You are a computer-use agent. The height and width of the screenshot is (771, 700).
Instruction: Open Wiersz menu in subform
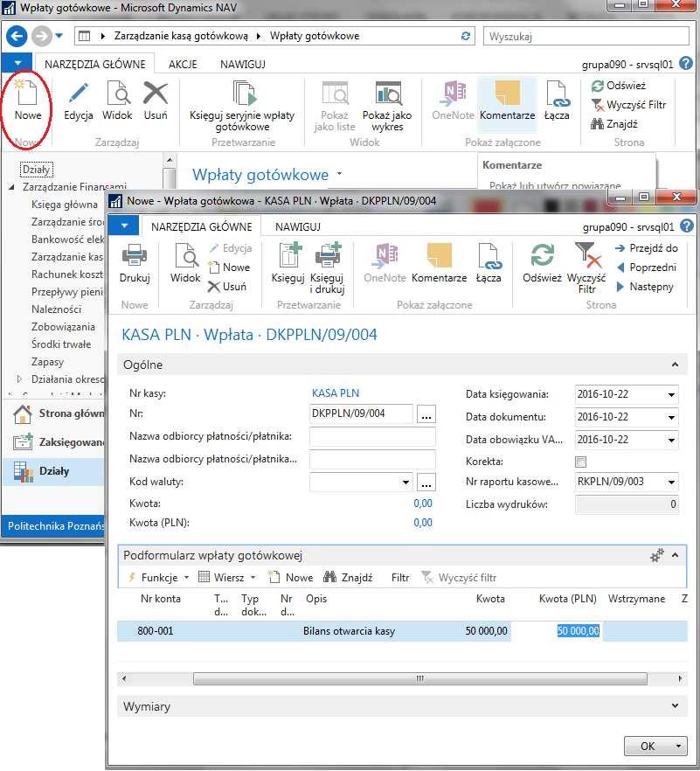(227, 578)
